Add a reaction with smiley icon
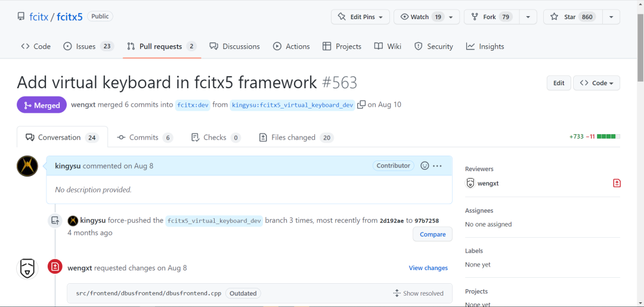 (425, 166)
